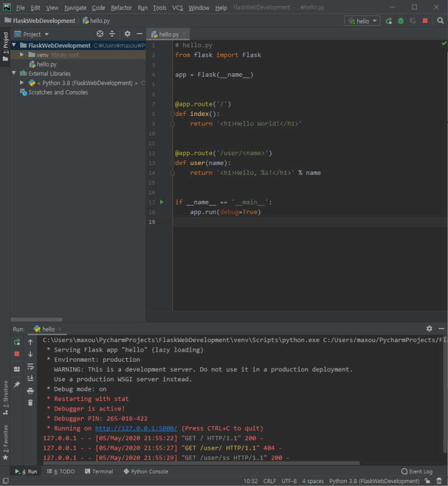Restore layout icon in Run panel
The width and height of the screenshot is (448, 486).
[x=17, y=369]
